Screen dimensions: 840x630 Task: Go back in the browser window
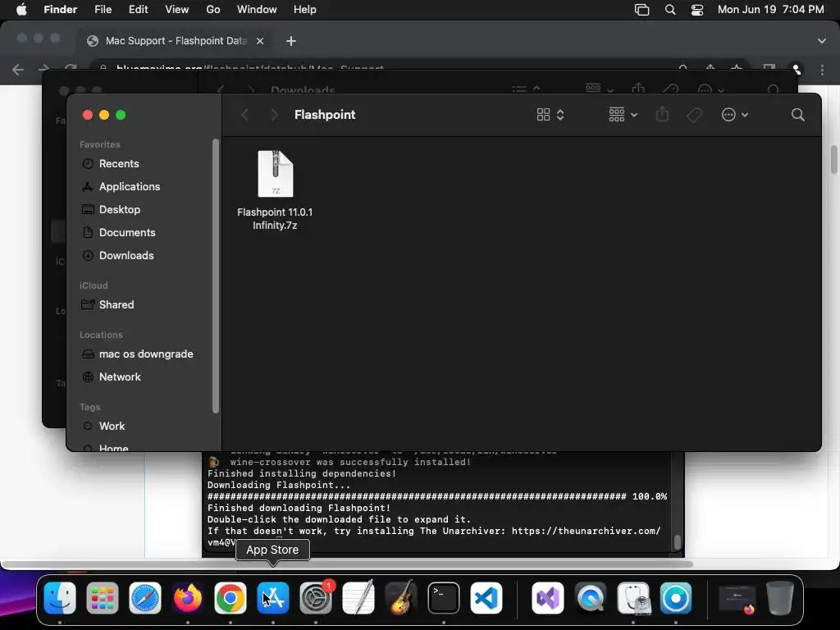(18, 69)
